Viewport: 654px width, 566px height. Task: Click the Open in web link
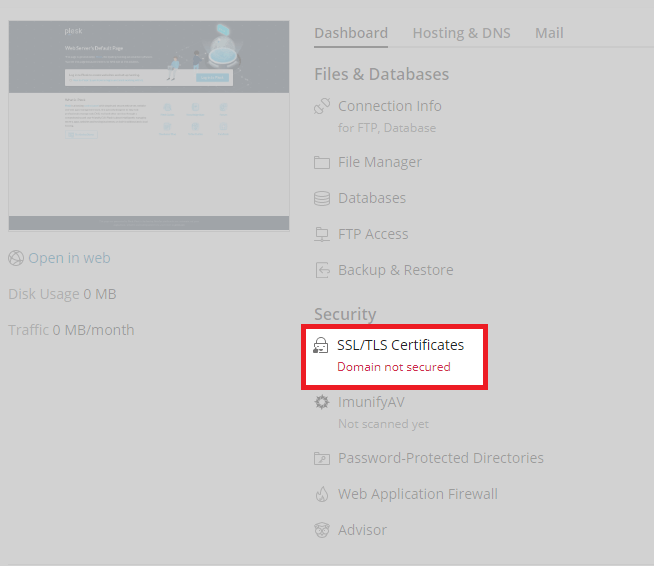coord(69,258)
